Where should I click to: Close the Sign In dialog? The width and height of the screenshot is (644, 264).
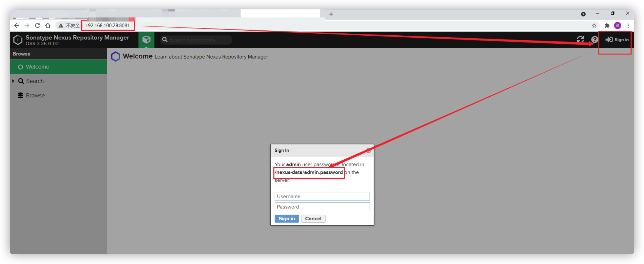[x=368, y=151]
